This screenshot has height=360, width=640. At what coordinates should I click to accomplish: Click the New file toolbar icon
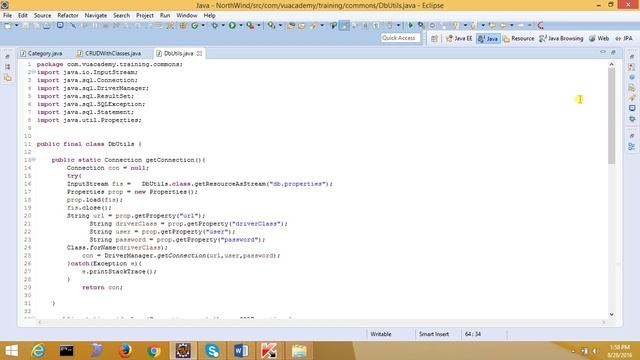tap(8, 25)
